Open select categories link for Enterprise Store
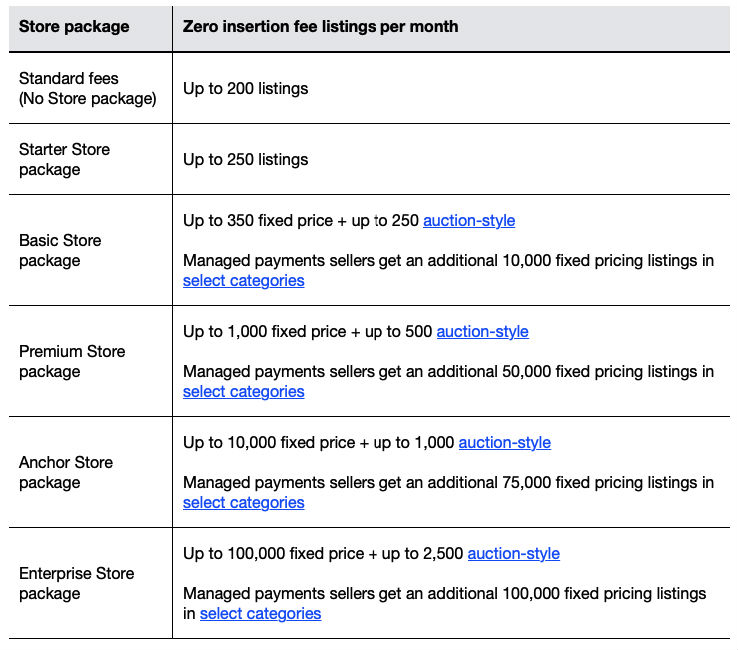The height and width of the screenshot is (650, 738). [x=260, y=614]
